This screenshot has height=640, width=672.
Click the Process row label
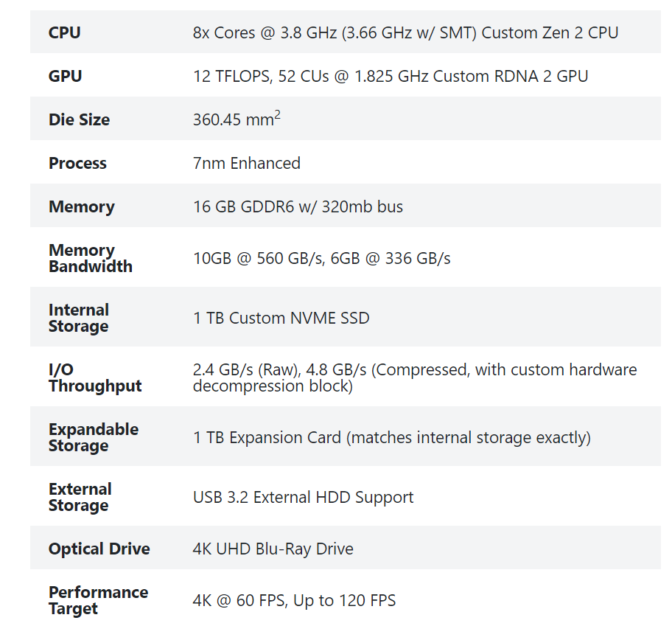coord(77,163)
